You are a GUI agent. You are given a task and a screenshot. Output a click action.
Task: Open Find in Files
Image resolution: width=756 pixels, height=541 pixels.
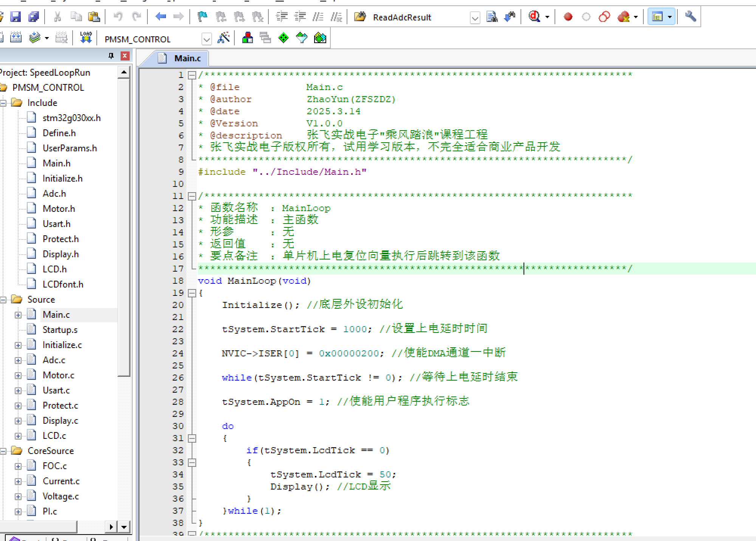(492, 17)
